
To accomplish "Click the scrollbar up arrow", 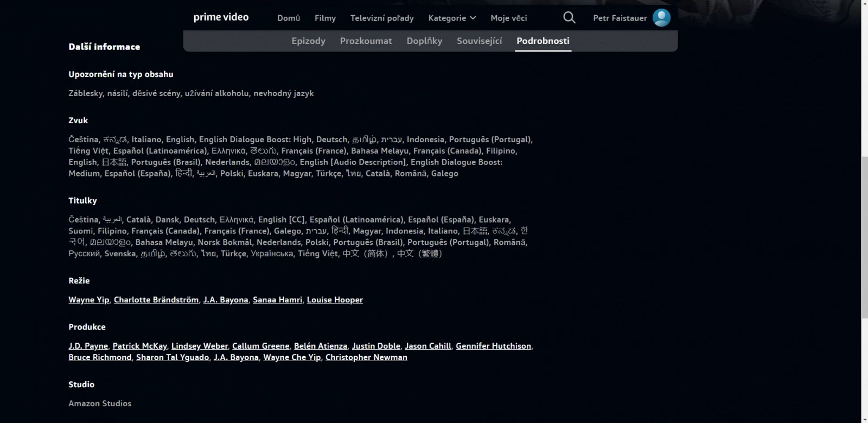I will point(864,4).
